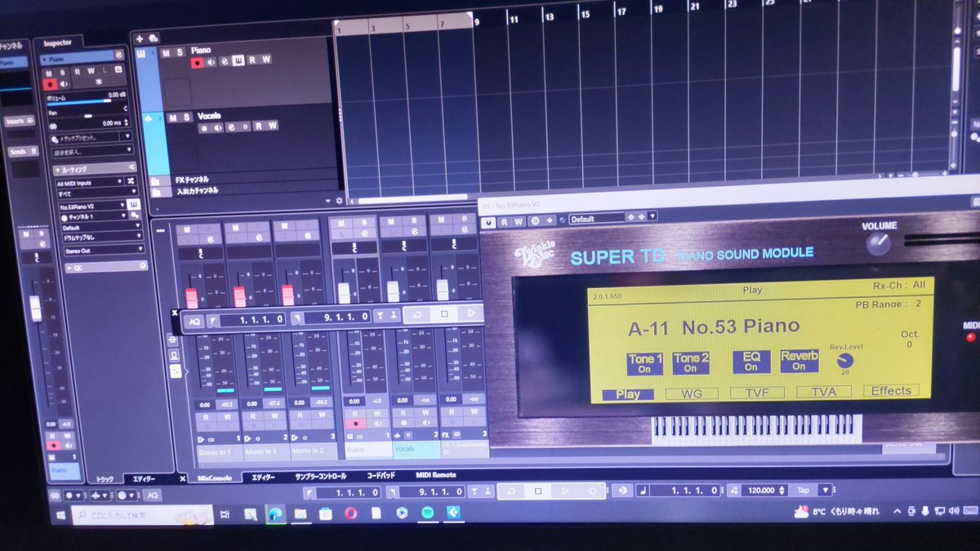The height and width of the screenshot is (551, 980).
Task: Click the Tap tempo button
Action: [804, 490]
